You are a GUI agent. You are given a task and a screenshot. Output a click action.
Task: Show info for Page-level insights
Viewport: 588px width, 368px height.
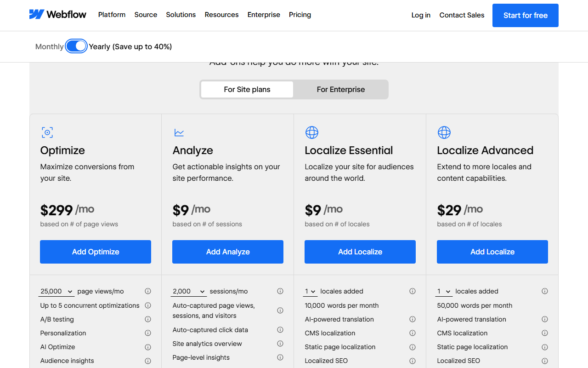tap(280, 357)
